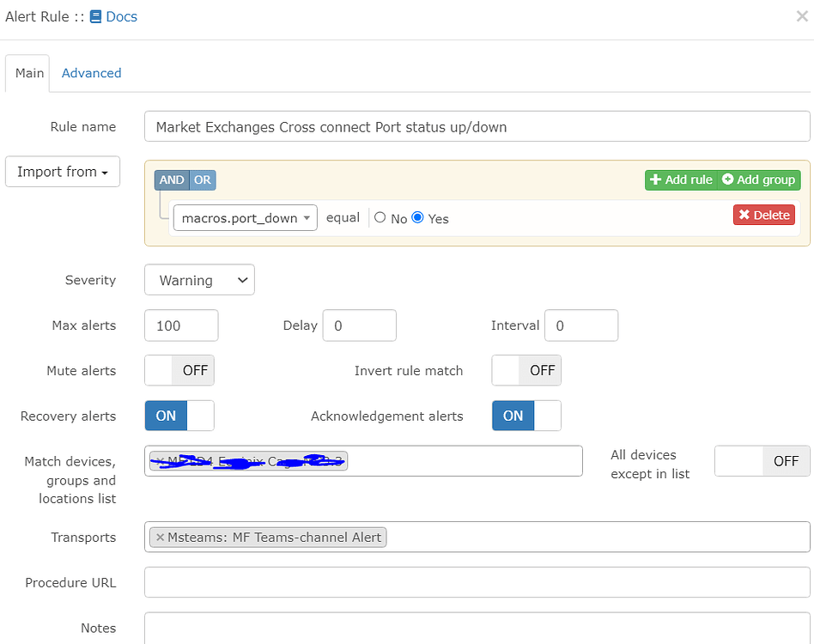This screenshot has width=814, height=644.
Task: Select the Yes radio button
Action: (417, 217)
